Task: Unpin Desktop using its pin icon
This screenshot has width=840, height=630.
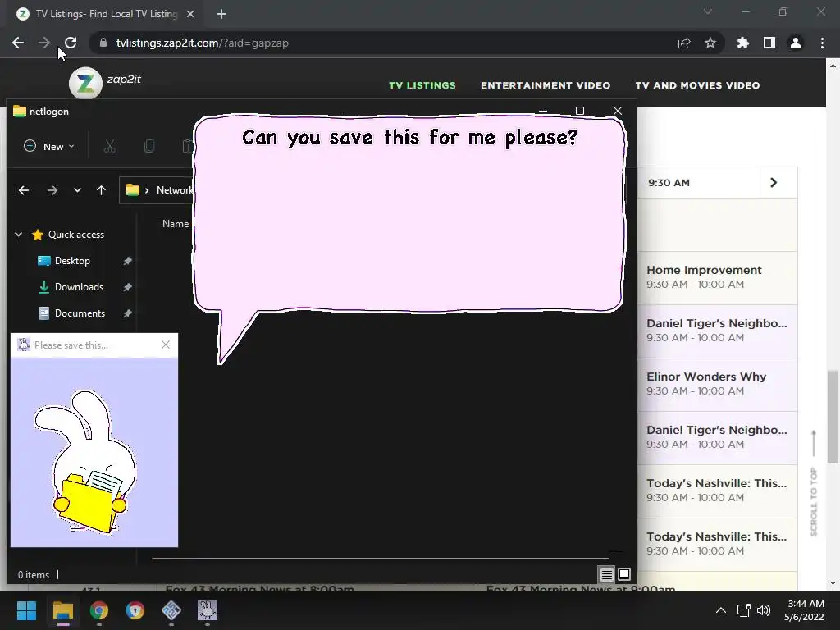Action: click(127, 261)
